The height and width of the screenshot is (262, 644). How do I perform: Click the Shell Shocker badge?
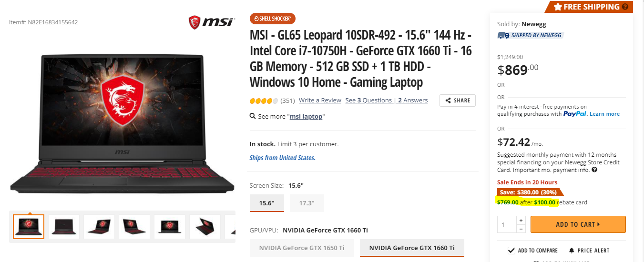click(x=273, y=19)
